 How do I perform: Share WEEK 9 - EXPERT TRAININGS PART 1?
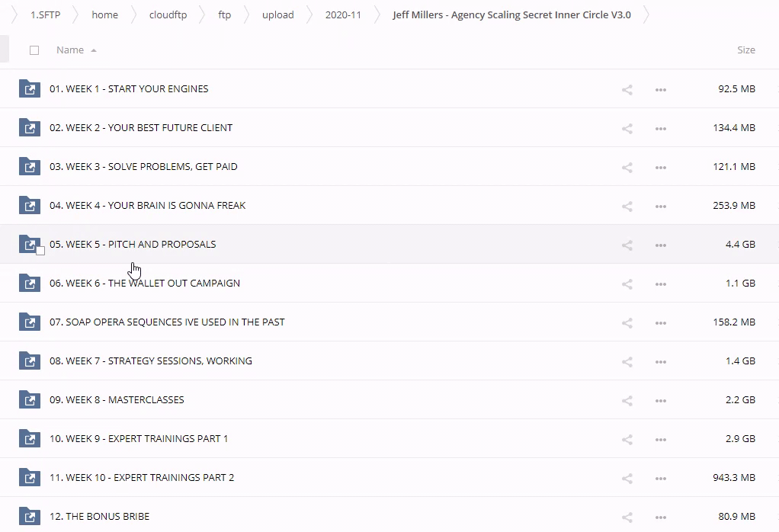pyautogui.click(x=627, y=439)
